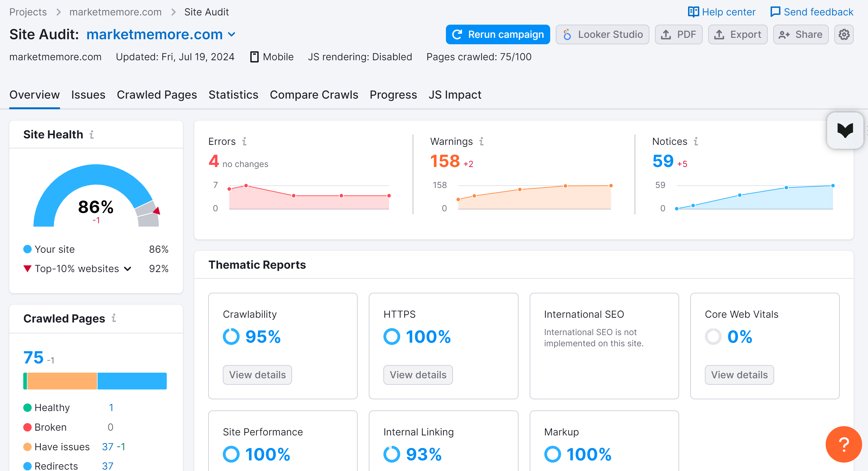Viewport: 868px width, 471px height.
Task: Open the JS Impact tab
Action: (455, 95)
